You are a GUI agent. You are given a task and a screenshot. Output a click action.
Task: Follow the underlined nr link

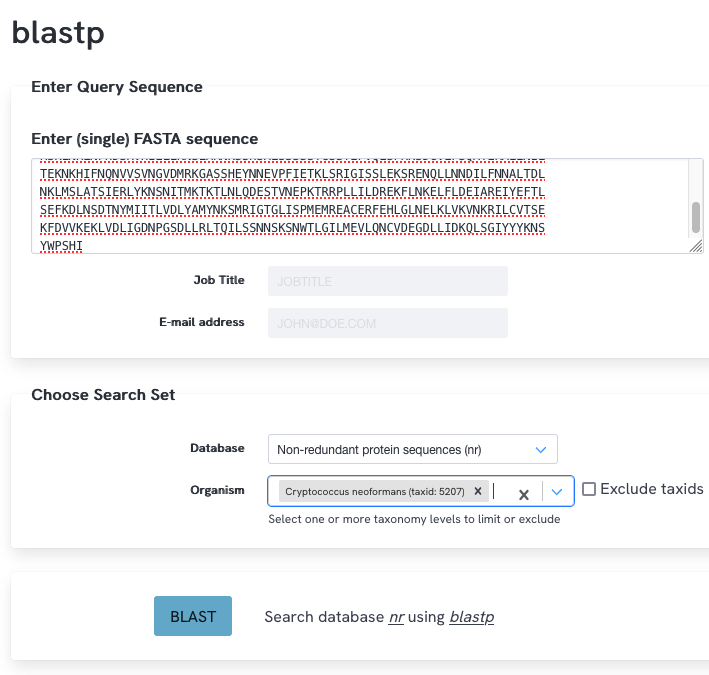[396, 617]
